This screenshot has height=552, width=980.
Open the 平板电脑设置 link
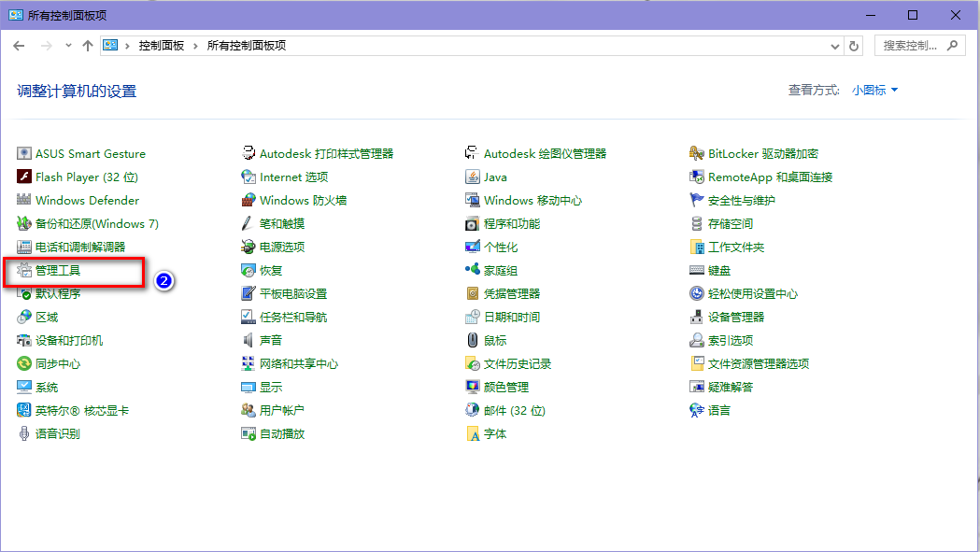pos(293,294)
